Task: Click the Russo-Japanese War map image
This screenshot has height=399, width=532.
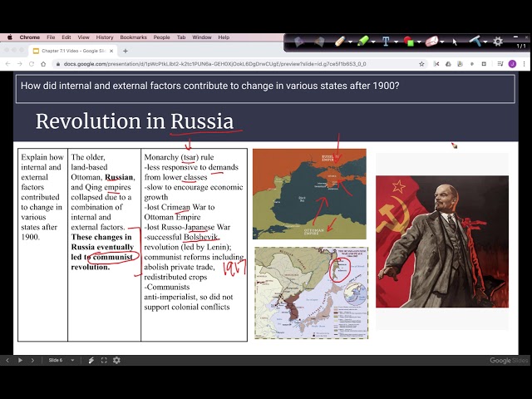Action: pos(311,293)
